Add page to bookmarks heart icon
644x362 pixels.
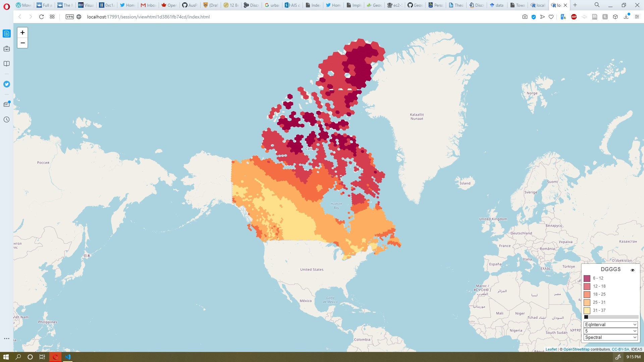[x=551, y=17]
